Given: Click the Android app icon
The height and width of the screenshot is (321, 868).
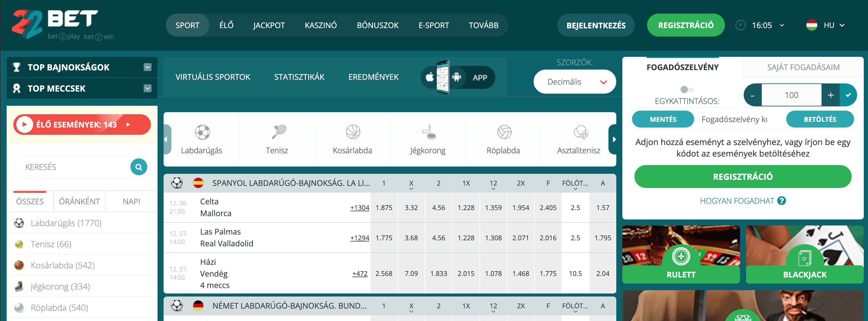Looking at the screenshot, I should (x=457, y=77).
